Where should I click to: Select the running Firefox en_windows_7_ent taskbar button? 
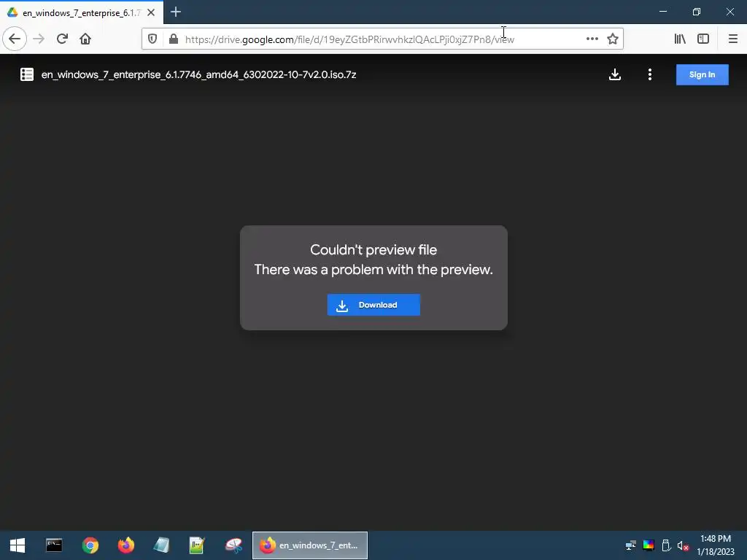(x=309, y=545)
